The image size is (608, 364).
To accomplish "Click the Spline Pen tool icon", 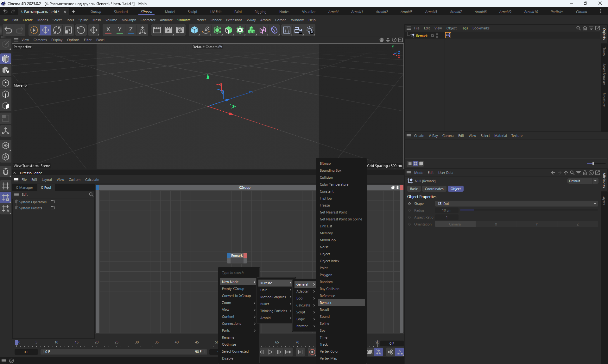I will (x=206, y=30).
